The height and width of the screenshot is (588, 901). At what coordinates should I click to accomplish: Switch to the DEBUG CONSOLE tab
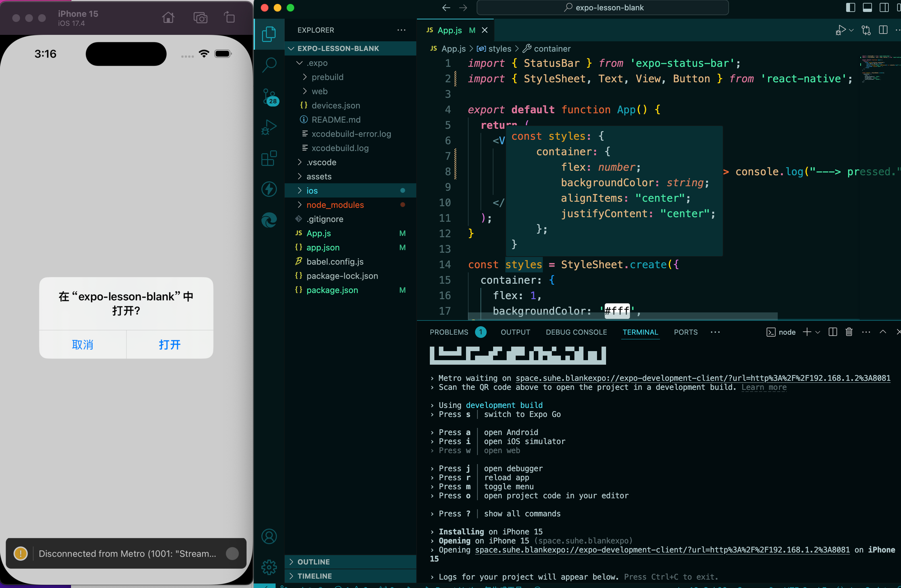tap(576, 332)
